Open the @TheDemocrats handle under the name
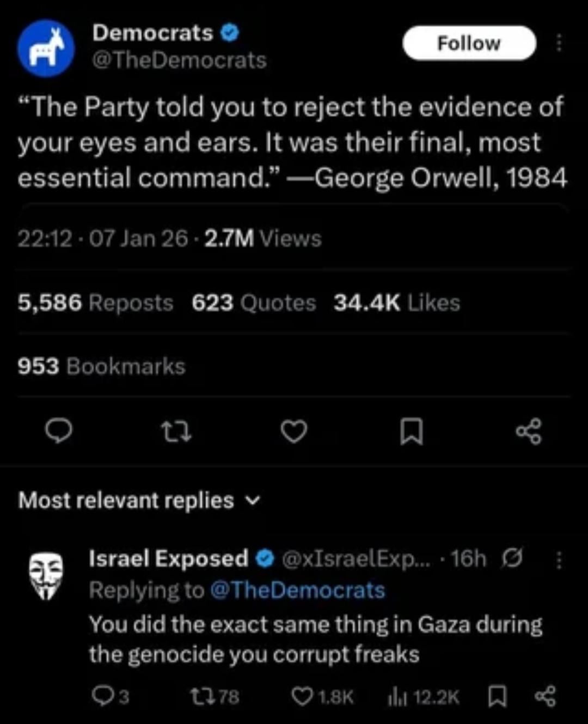Screen dimensions: 588x724 [180, 60]
